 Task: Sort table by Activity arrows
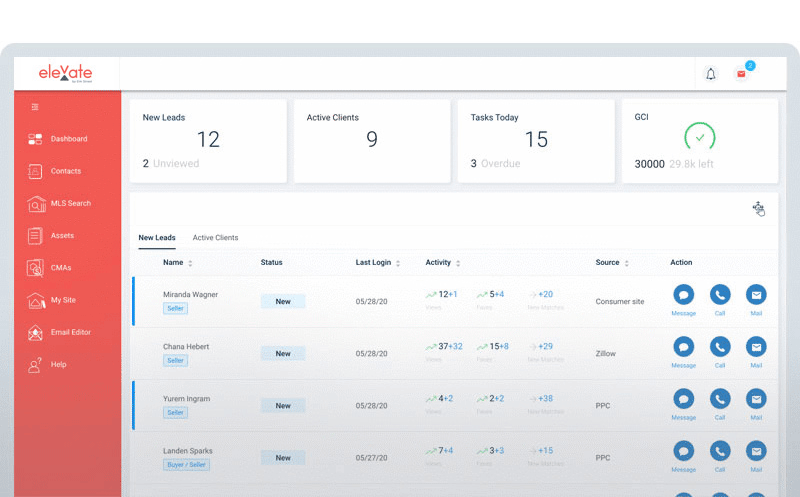pos(458,263)
